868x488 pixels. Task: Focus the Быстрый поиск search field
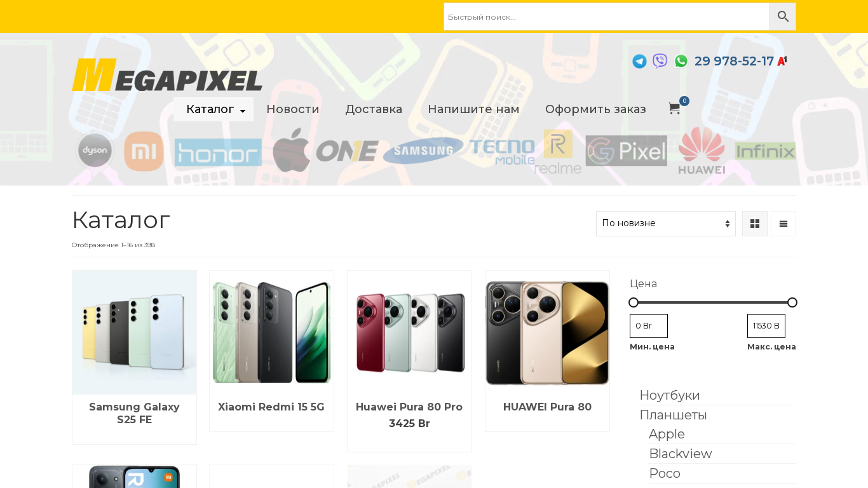(x=607, y=17)
